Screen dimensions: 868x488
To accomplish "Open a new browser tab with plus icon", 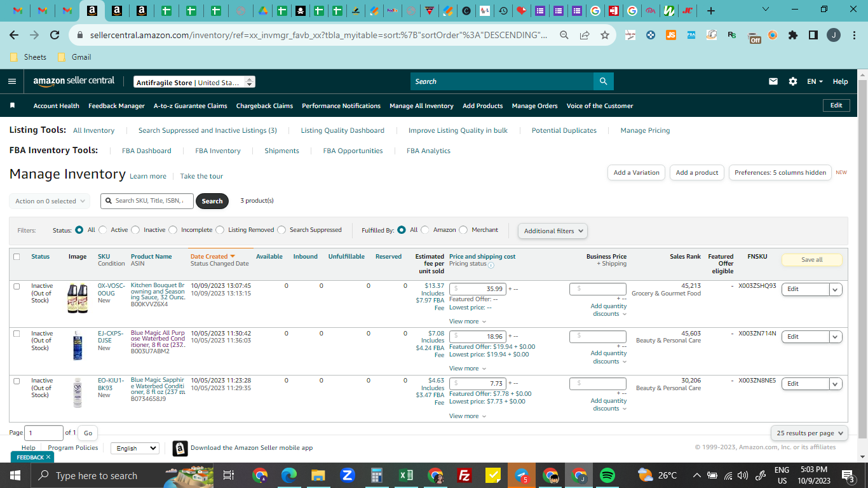I will 711,11.
